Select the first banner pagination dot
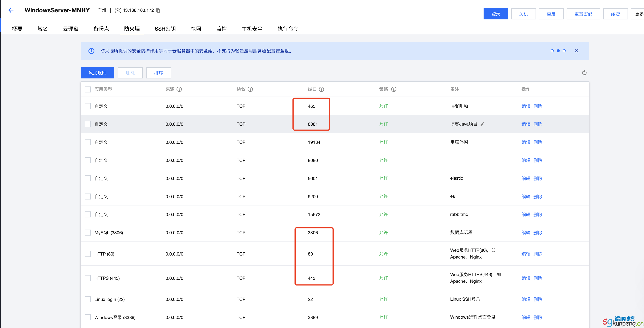 tap(552, 51)
